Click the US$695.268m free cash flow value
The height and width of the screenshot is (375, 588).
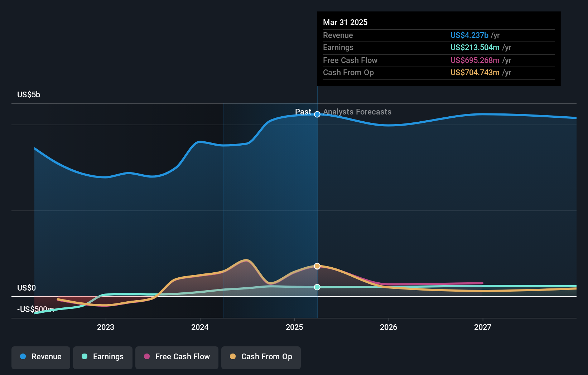pyautogui.click(x=475, y=60)
